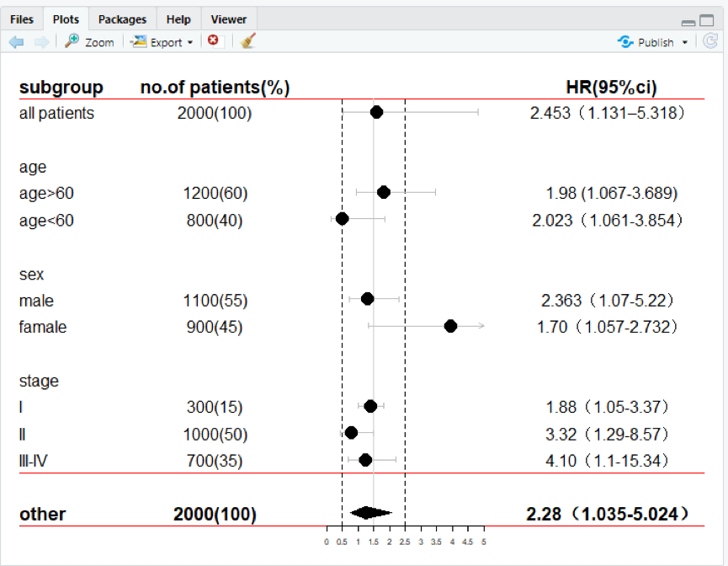Refresh the current plot

[x=710, y=41]
